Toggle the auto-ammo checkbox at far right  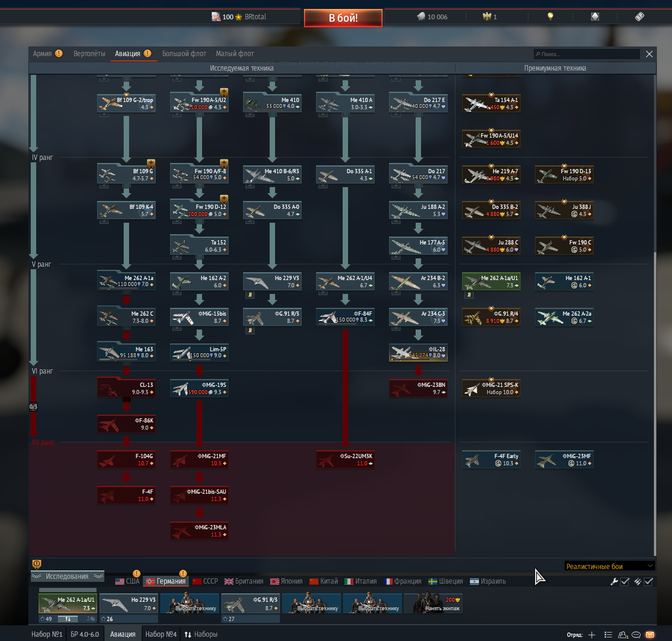[648, 581]
